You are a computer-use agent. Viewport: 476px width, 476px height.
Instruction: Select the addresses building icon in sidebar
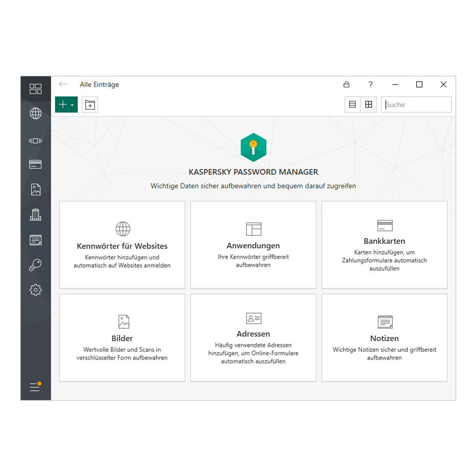point(35,215)
